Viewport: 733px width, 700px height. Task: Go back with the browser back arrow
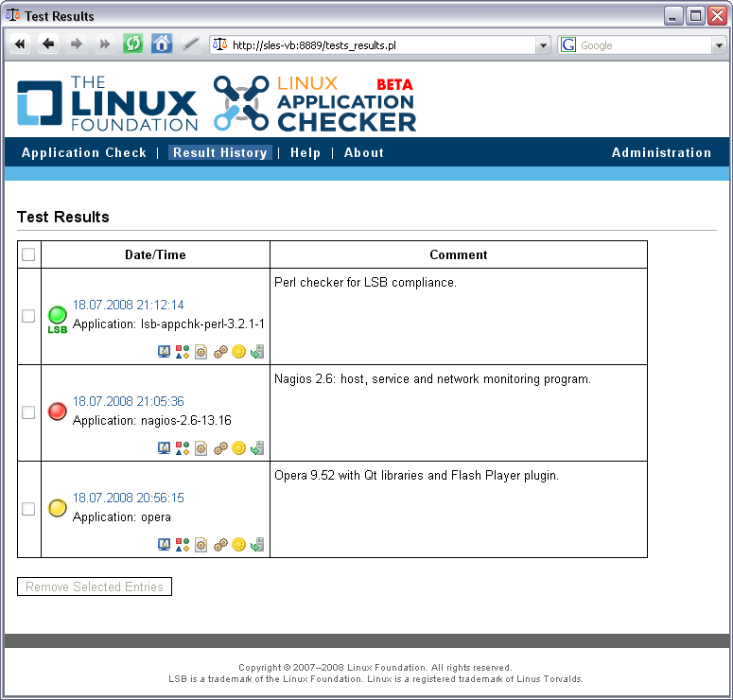(x=48, y=44)
